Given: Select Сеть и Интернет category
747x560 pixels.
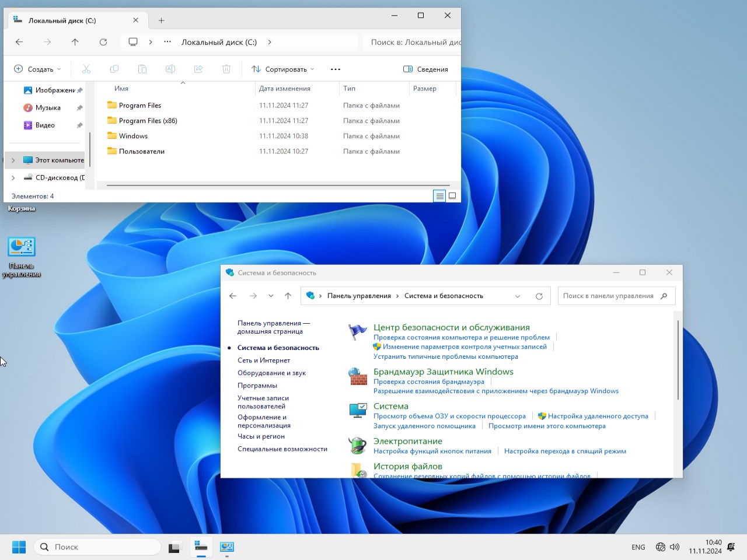Looking at the screenshot, I should [x=264, y=360].
